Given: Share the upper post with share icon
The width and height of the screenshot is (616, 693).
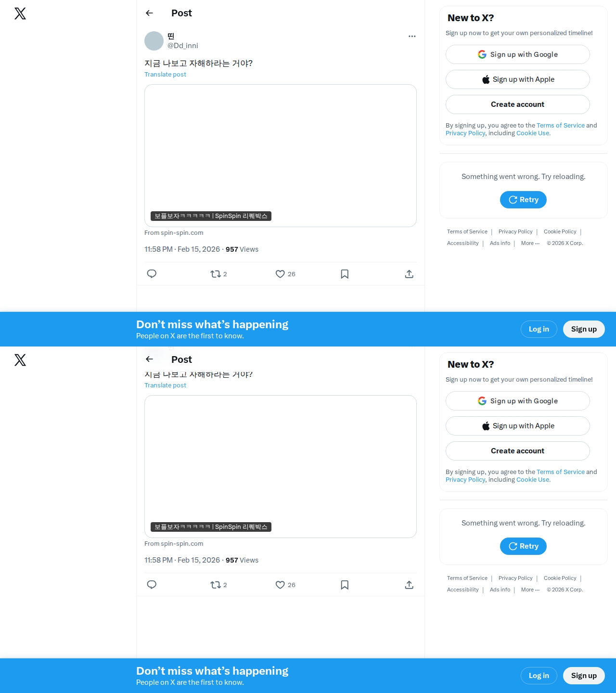Looking at the screenshot, I should point(409,274).
